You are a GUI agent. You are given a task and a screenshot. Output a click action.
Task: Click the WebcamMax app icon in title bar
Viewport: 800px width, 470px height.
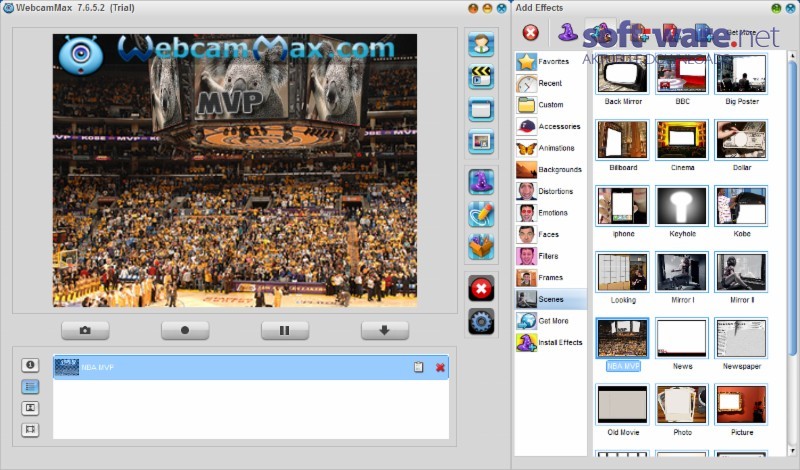tap(8, 8)
